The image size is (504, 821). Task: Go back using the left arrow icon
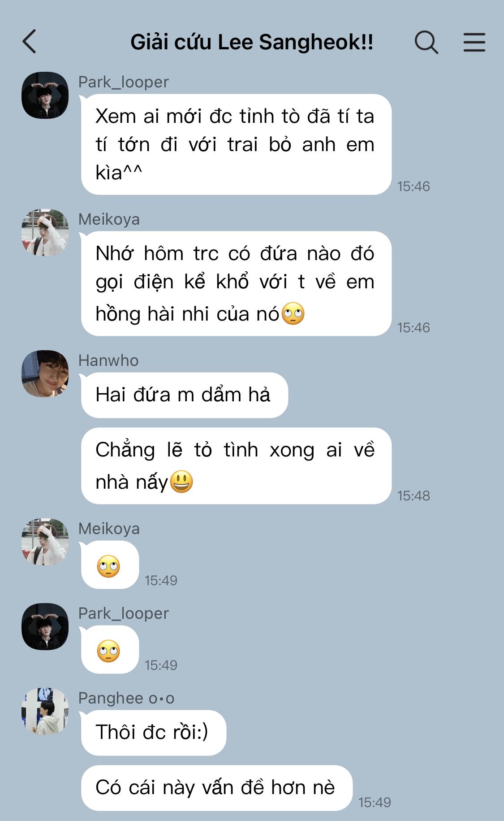tap(29, 42)
